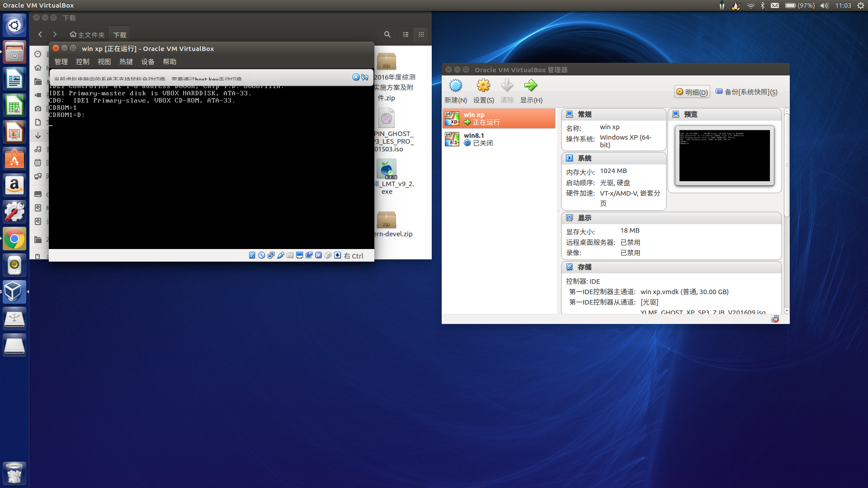Switch file manager to list view
Viewport: 868px width, 488px height.
click(x=406, y=34)
